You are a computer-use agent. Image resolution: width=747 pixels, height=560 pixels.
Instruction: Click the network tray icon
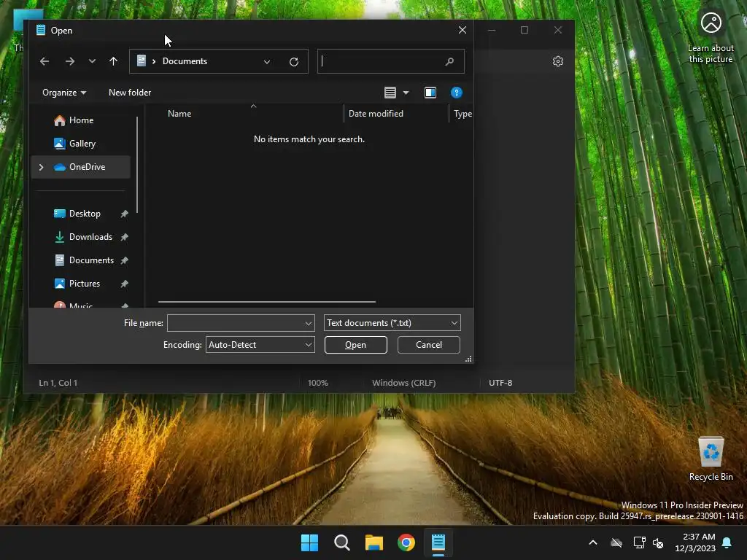coord(639,542)
